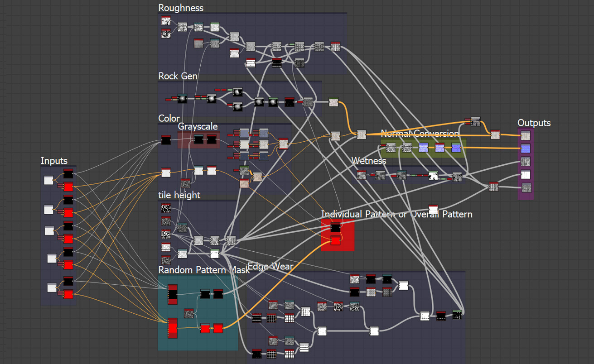Select the first red-header node in Wetness frame
The width and height of the screenshot is (594, 364).
click(361, 175)
